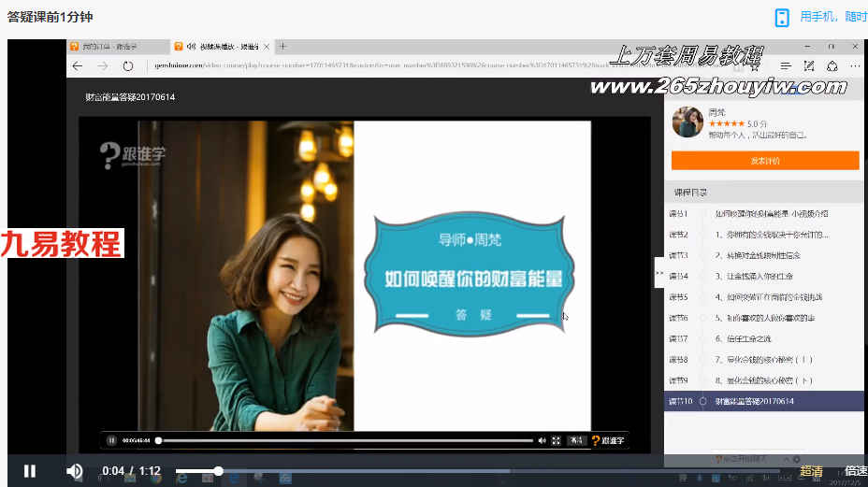Viewport: 868px width, 487px height.
Task: Click the 跟谁学 logo in the inner player bar
Action: 608,440
